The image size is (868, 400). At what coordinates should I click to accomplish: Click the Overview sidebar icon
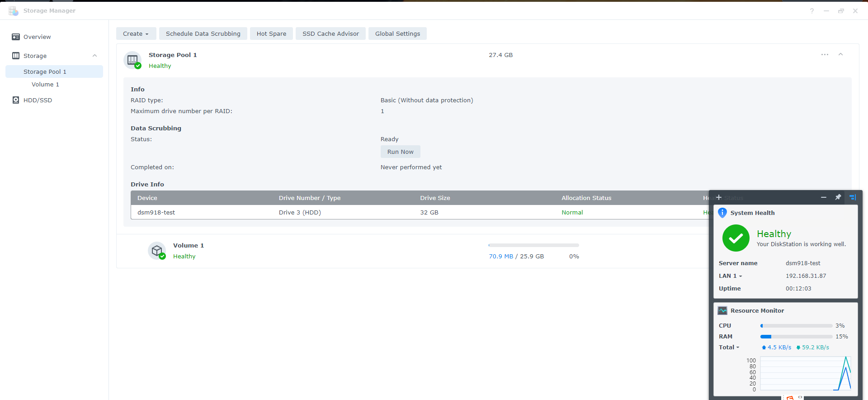(16, 37)
